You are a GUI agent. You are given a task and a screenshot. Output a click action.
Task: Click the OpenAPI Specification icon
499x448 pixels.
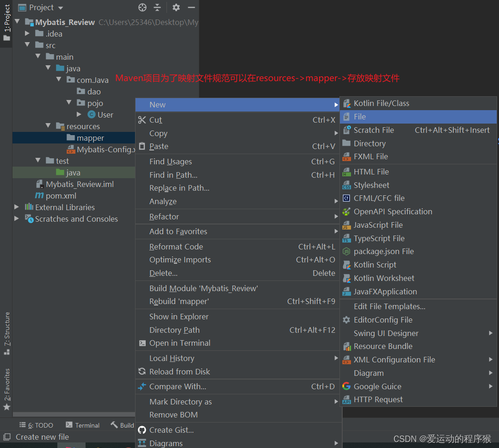(346, 212)
